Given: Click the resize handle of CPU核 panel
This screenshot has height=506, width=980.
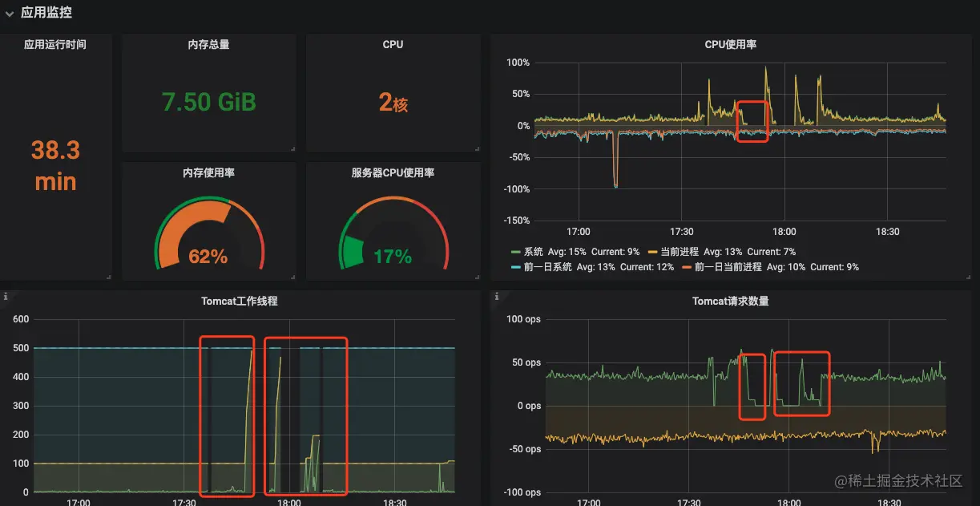Looking at the screenshot, I should point(477,148).
